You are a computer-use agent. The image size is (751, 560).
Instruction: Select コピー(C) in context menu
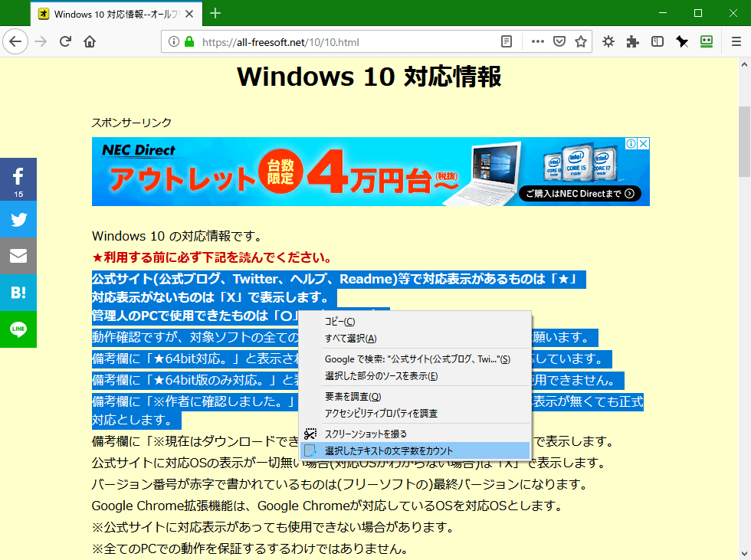[415, 322]
